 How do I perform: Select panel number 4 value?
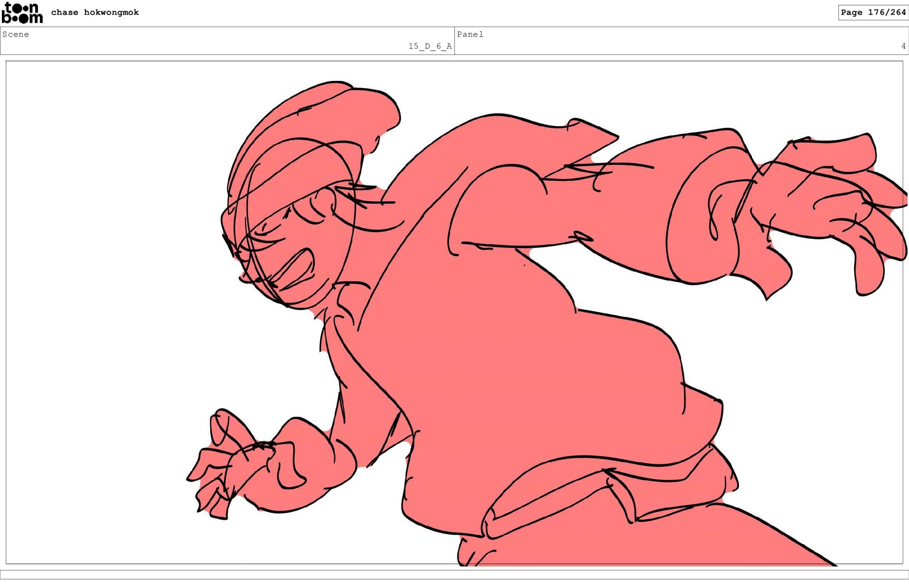tap(903, 46)
